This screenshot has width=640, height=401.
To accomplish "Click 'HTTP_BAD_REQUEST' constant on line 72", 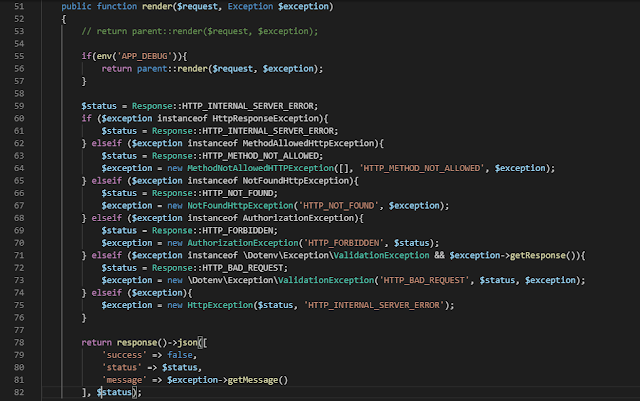I will [242, 268].
